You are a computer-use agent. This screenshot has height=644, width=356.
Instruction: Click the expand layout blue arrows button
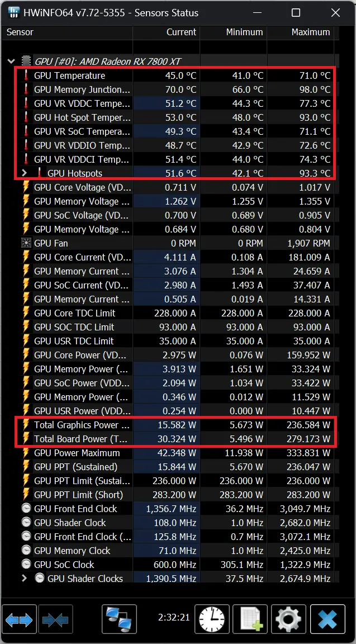click(20, 620)
